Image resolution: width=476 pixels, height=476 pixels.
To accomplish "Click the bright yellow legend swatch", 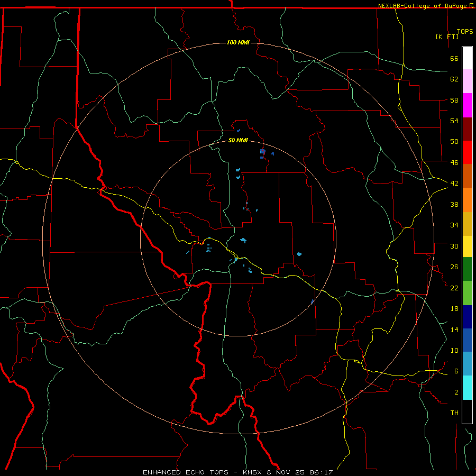I will click(x=467, y=246).
